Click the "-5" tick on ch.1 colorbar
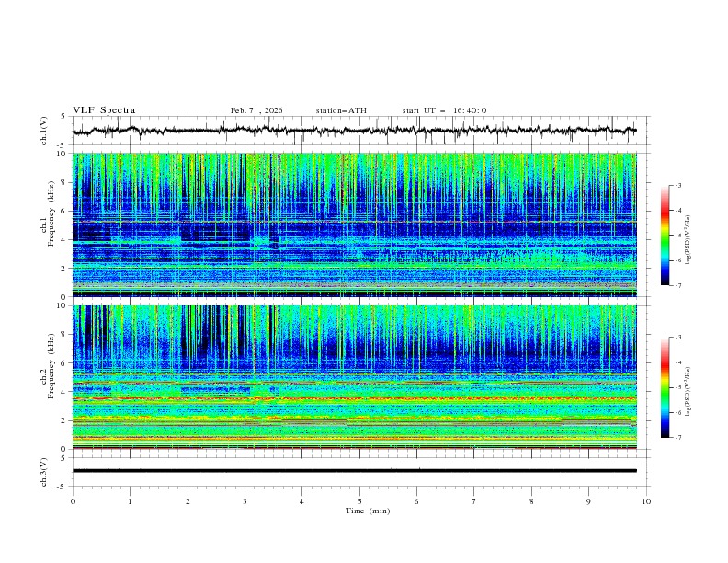This screenshot has width=728, height=563. pyautogui.click(x=677, y=236)
